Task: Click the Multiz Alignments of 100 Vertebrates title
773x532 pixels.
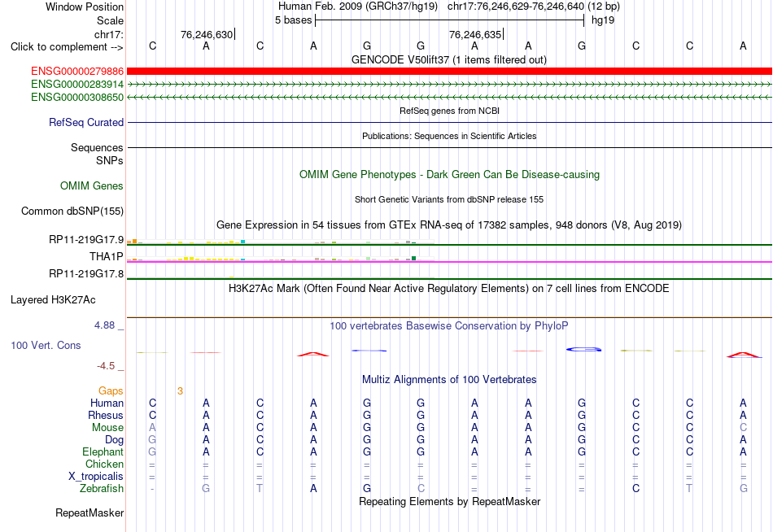Action: coord(449,380)
